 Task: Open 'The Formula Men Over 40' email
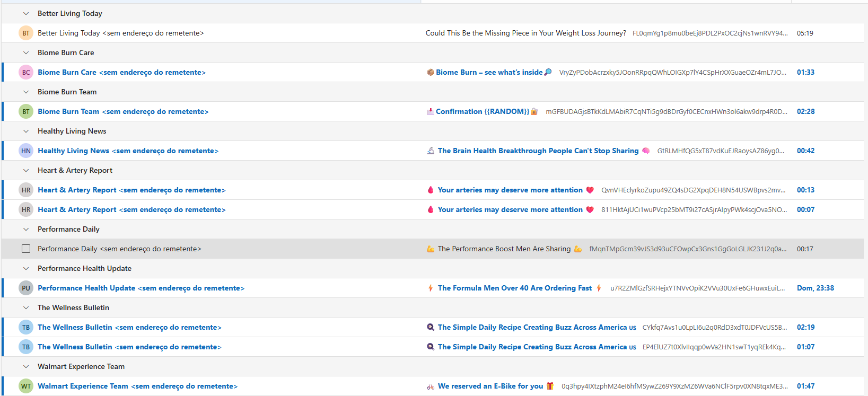point(514,288)
